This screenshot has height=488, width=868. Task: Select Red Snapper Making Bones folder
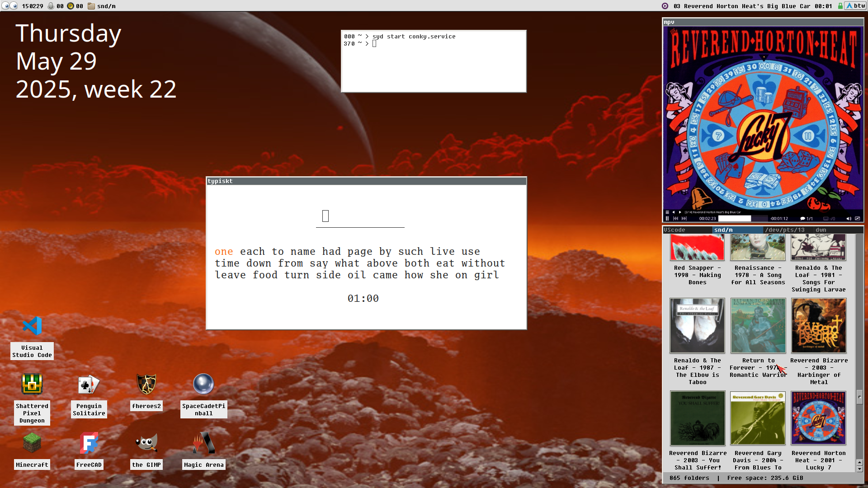tap(697, 260)
